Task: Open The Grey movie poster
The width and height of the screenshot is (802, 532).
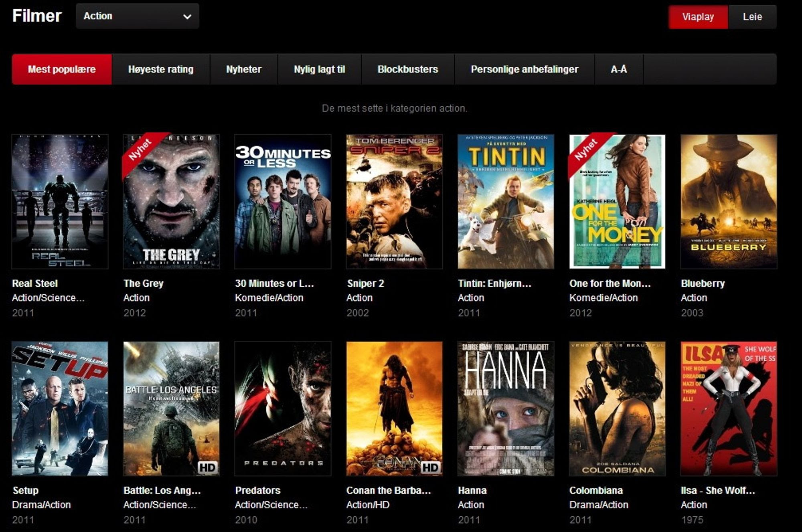Action: coord(172,202)
